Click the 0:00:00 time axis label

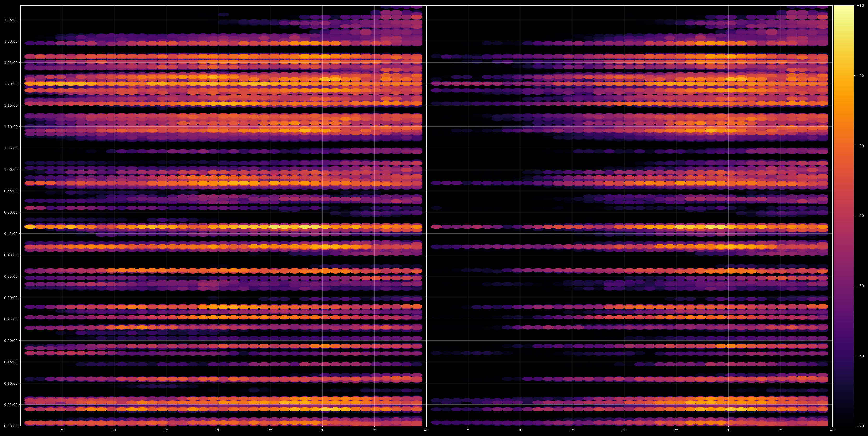(x=11, y=426)
